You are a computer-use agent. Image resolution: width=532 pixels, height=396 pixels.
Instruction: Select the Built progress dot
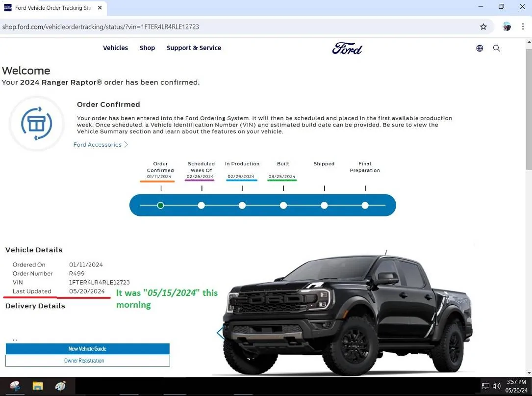click(x=283, y=205)
